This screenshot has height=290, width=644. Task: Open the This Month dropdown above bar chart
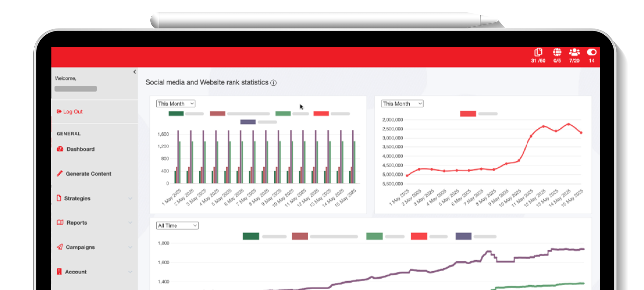click(x=176, y=104)
